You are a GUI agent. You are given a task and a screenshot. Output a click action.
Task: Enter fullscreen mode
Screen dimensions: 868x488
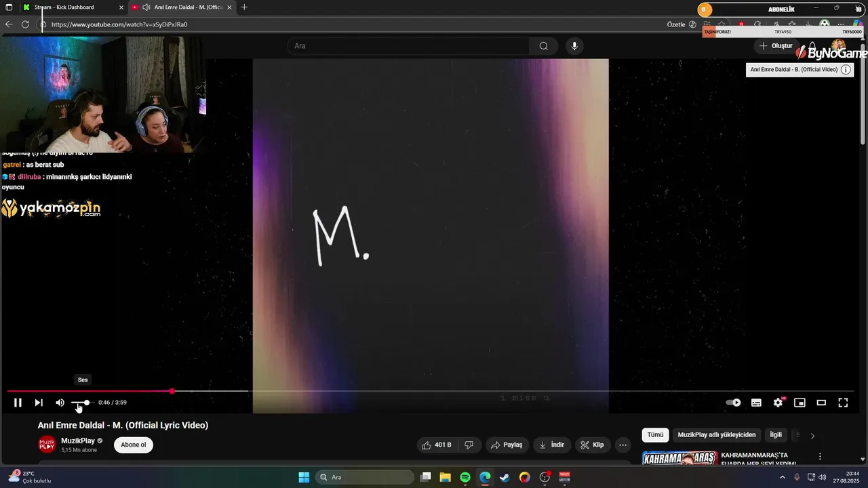[x=843, y=403]
